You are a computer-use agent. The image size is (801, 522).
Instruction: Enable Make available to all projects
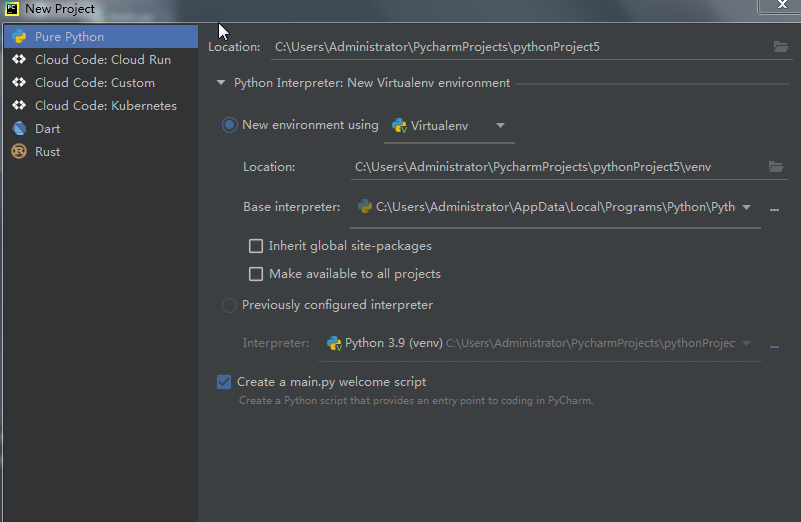pos(255,274)
